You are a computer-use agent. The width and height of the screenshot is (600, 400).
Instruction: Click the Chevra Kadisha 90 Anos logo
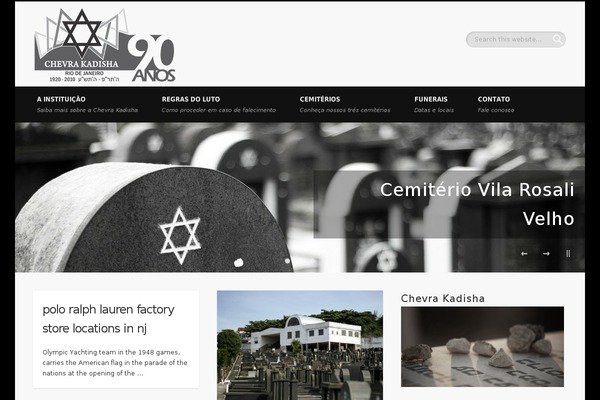tap(105, 45)
